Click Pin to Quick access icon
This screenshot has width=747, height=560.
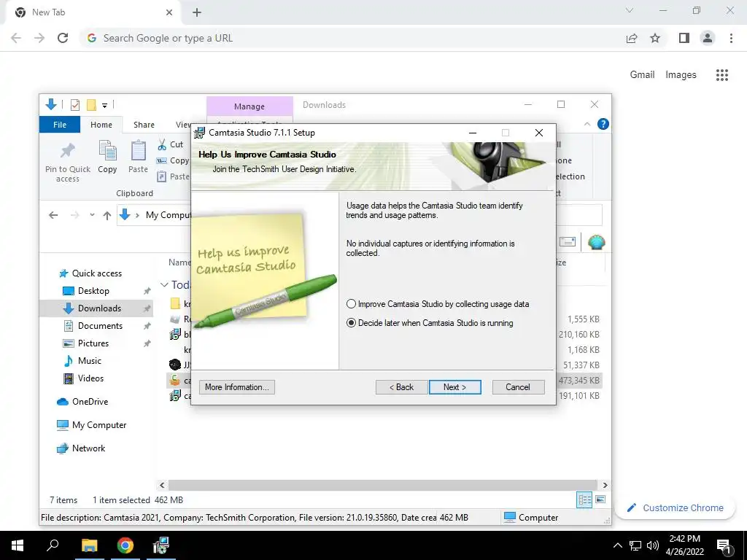[x=68, y=151]
